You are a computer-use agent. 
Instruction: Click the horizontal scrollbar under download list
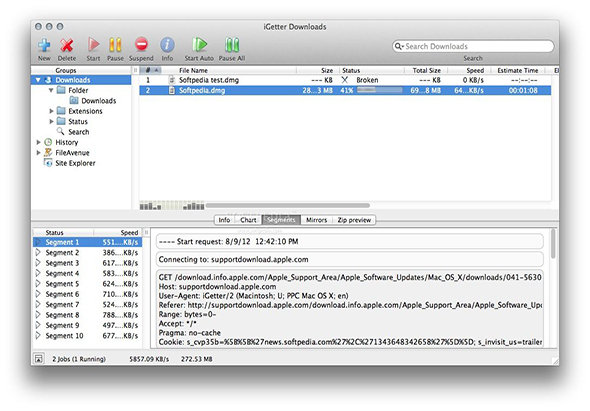(287, 206)
